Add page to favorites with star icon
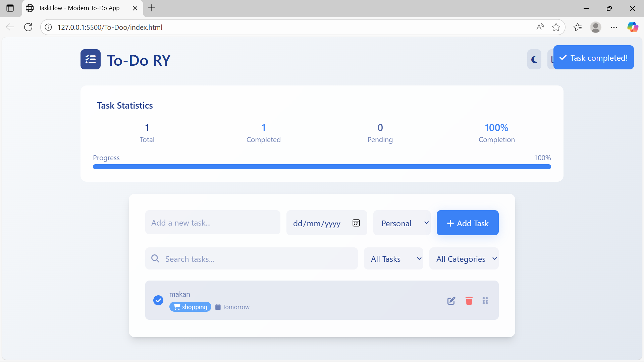The width and height of the screenshot is (644, 362). pos(556,27)
